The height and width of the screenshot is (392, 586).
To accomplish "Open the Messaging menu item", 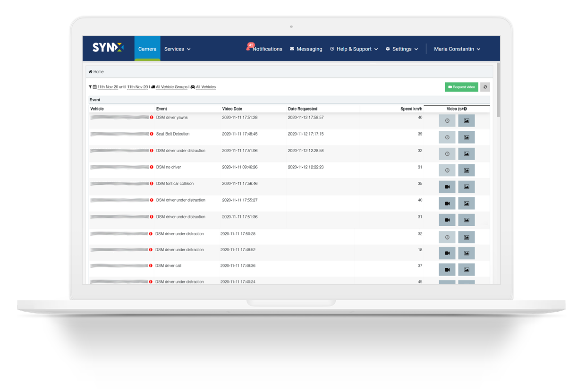I will (x=306, y=49).
